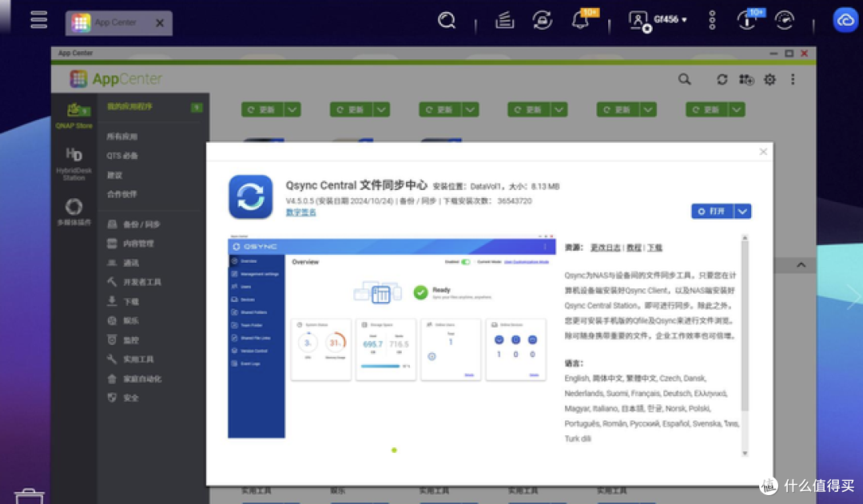Click the blue myQNAPcloud icon
863x504 pixels.
point(845,20)
